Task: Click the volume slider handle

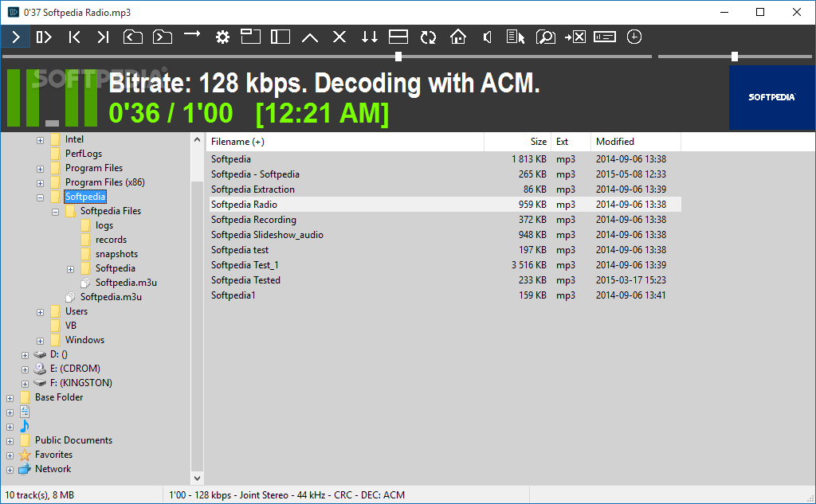Action: pos(735,57)
